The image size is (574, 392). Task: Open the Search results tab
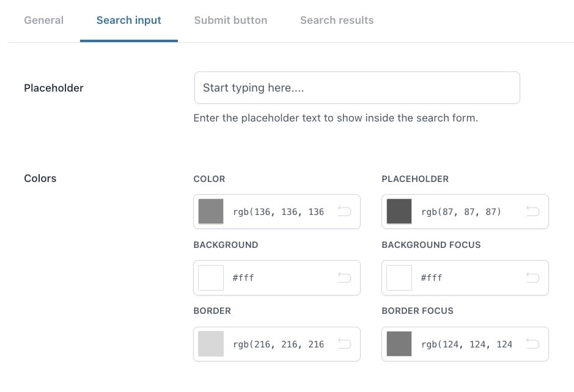coord(337,20)
